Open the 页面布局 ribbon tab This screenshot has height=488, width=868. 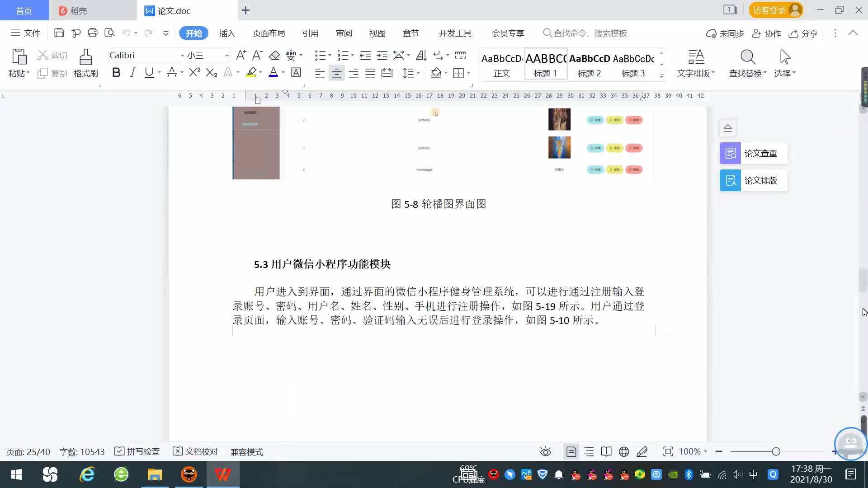coord(269,33)
